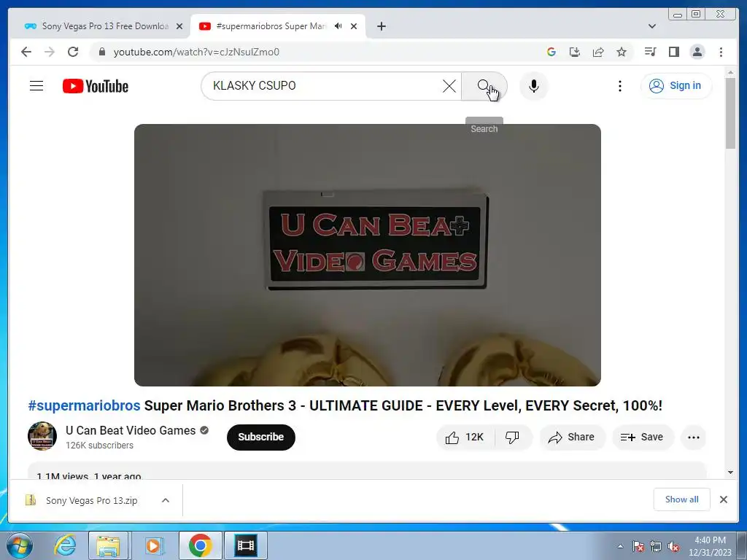Screen dimensions: 747x560
Task: Subscribe to the channel
Action: click(260, 437)
